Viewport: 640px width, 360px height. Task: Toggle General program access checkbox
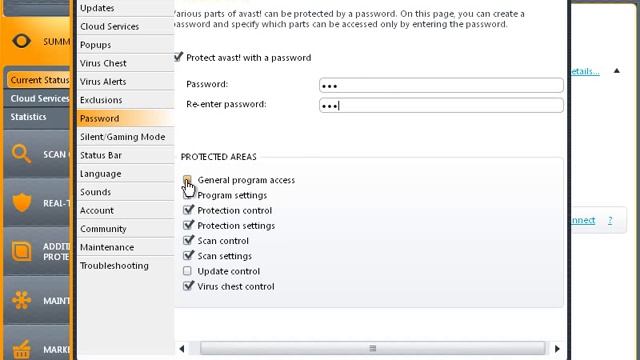[187, 180]
